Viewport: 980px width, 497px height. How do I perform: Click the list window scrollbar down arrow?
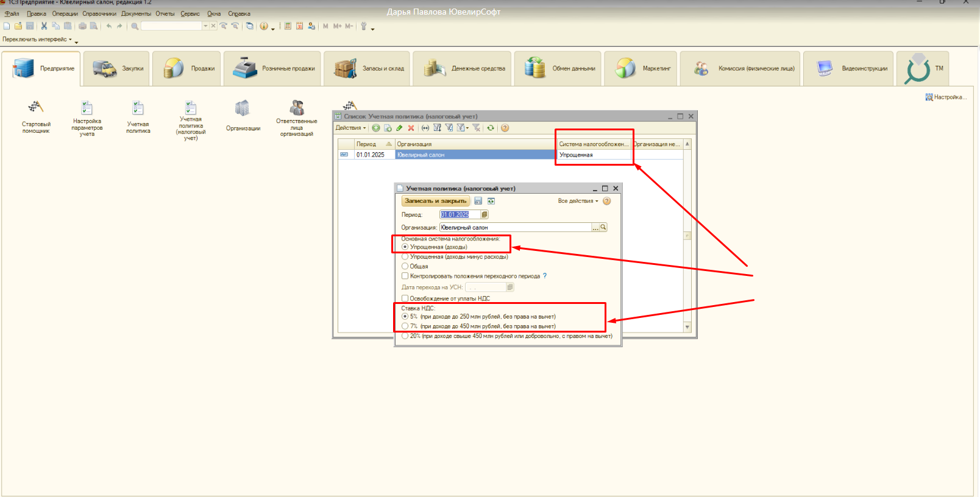tap(687, 327)
